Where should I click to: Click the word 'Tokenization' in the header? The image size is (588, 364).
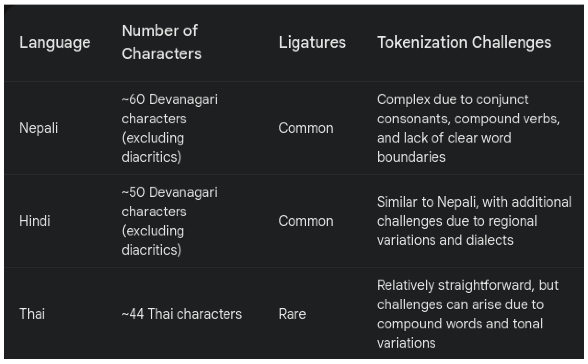[422, 43]
